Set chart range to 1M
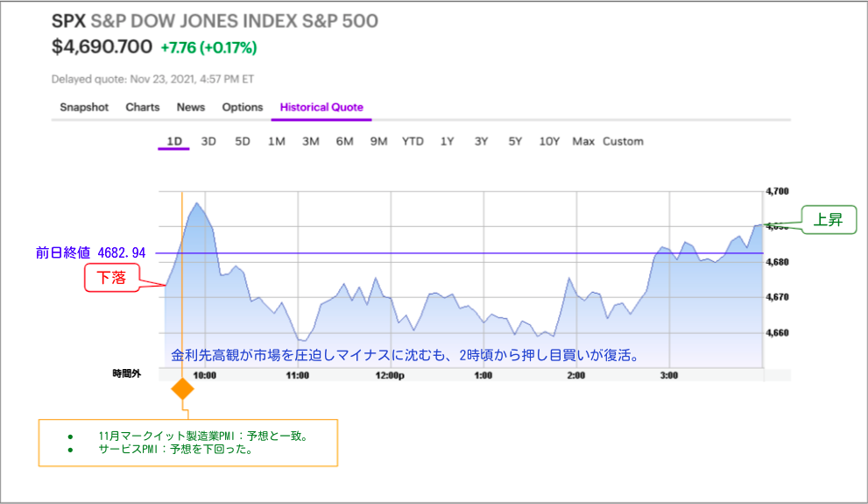The image size is (868, 504). [x=277, y=141]
